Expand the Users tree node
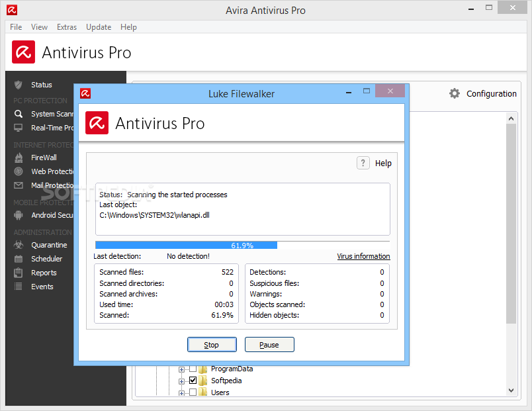The height and width of the screenshot is (411, 532). pyautogui.click(x=181, y=393)
